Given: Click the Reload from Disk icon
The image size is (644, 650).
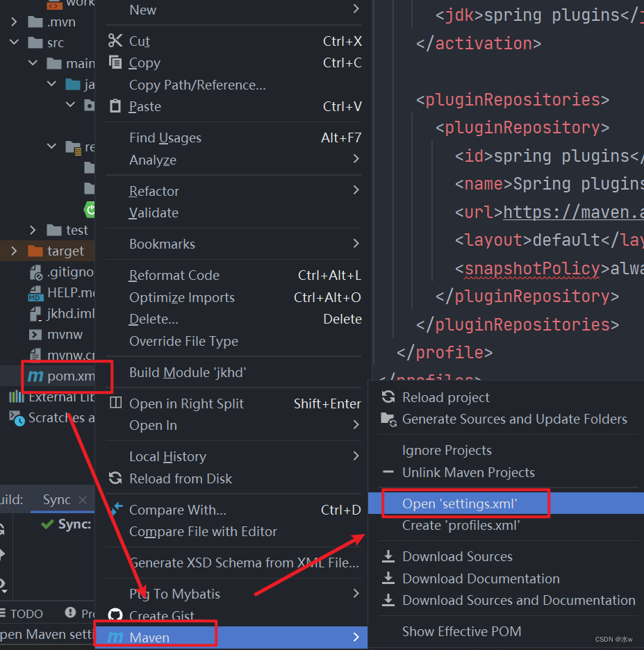Looking at the screenshot, I should point(115,478).
